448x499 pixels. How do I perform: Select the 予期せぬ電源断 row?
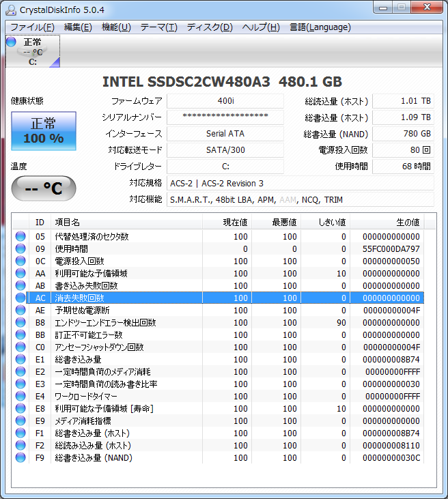pos(218,311)
